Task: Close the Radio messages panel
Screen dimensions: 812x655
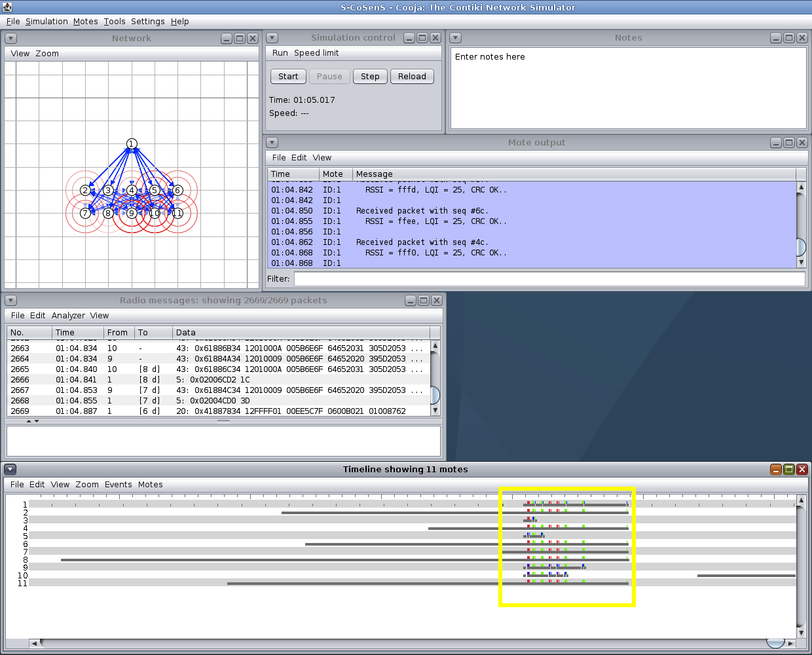Action: pyautogui.click(x=437, y=301)
